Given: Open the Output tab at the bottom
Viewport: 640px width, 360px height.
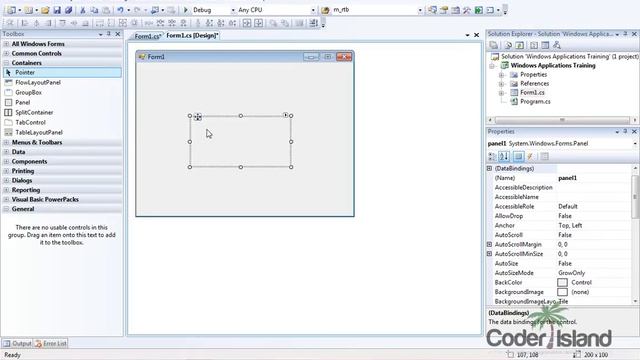Looking at the screenshot, I should [18, 344].
